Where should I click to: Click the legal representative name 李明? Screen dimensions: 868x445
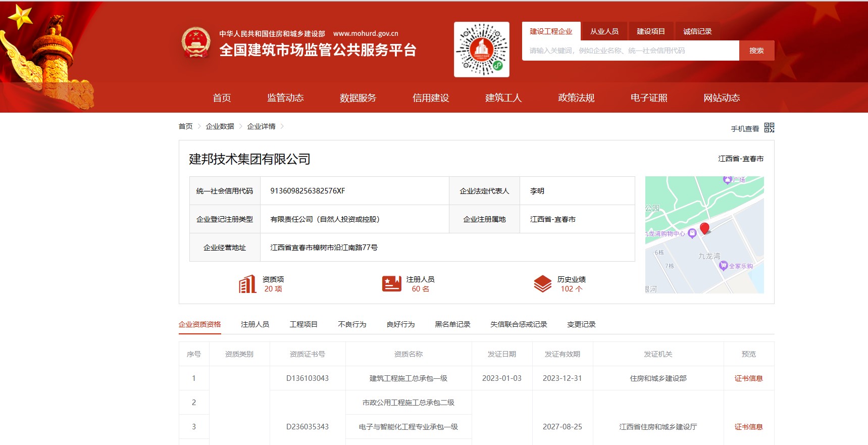[537, 191]
